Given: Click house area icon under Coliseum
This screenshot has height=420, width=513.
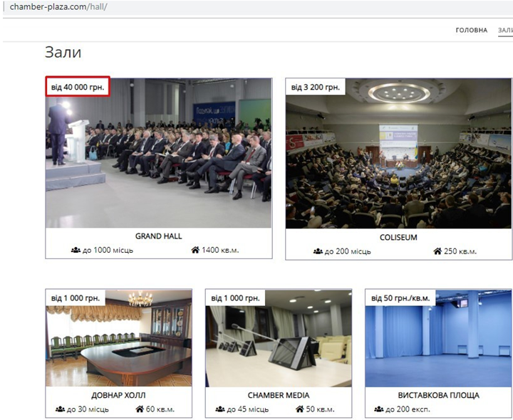Looking at the screenshot, I should [x=437, y=251].
